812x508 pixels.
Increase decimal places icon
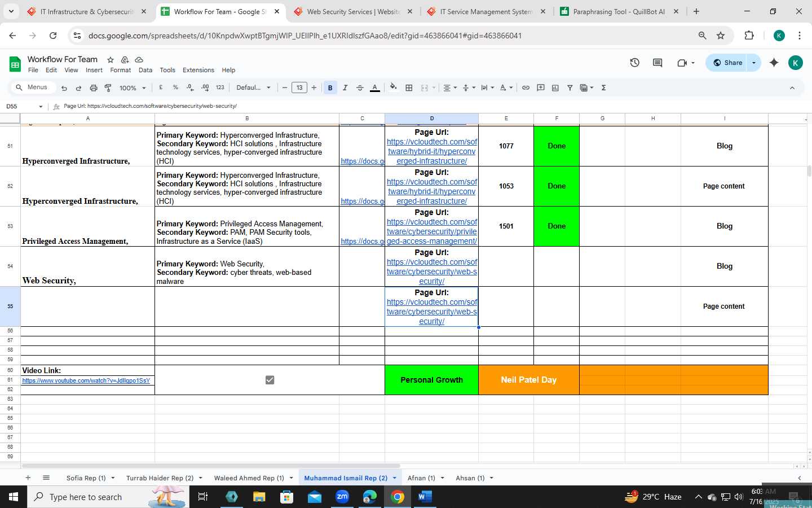pos(205,87)
